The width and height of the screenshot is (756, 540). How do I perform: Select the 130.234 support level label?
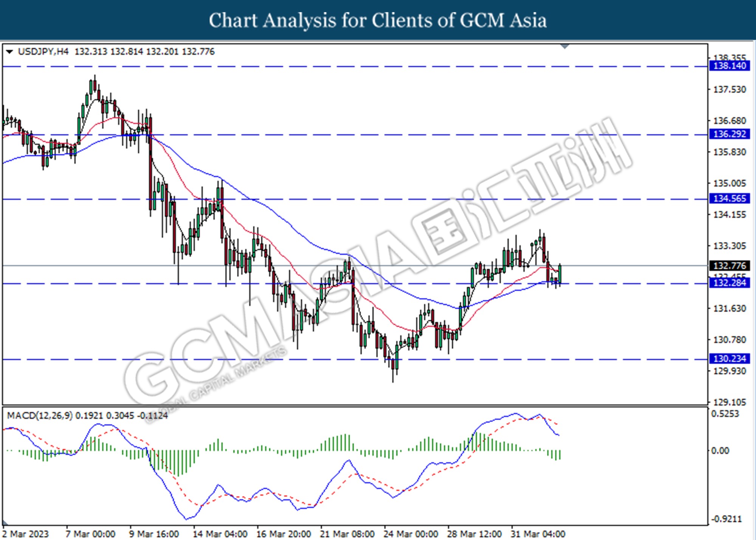point(729,358)
